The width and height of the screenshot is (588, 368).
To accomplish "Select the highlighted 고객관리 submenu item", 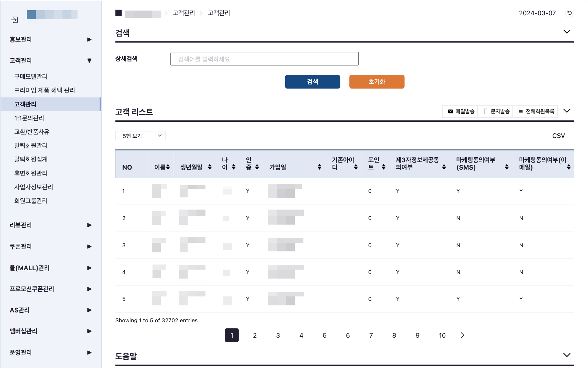I will [51, 104].
